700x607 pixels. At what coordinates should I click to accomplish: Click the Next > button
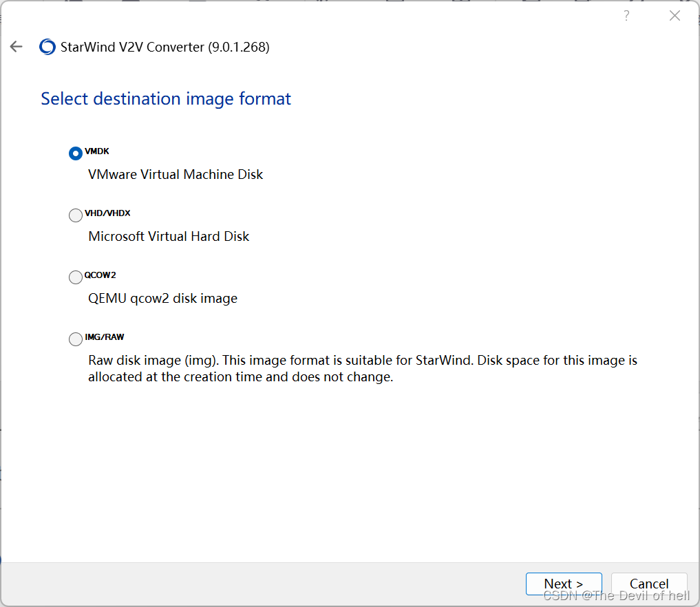click(x=564, y=584)
